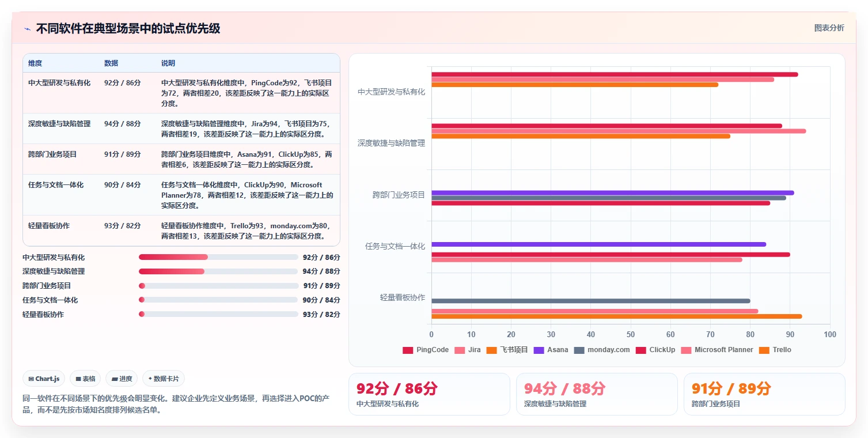Click the x-axis tick label 50
This screenshot has height=438, width=868.
[x=631, y=334]
